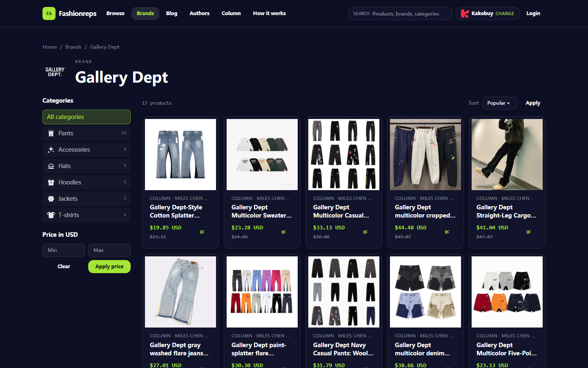Open the Browse menu
The image size is (588, 368).
click(116, 13)
